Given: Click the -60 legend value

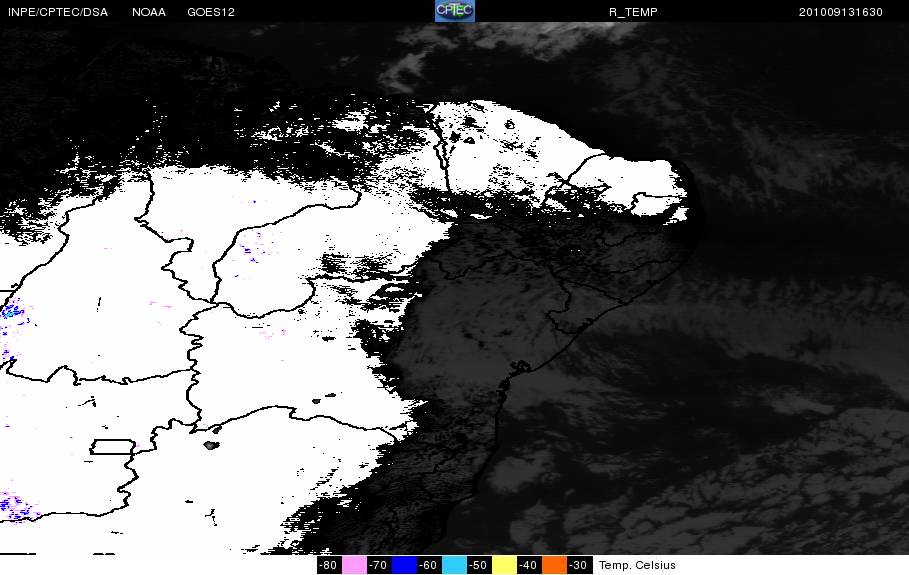Looking at the screenshot, I should (x=428, y=565).
